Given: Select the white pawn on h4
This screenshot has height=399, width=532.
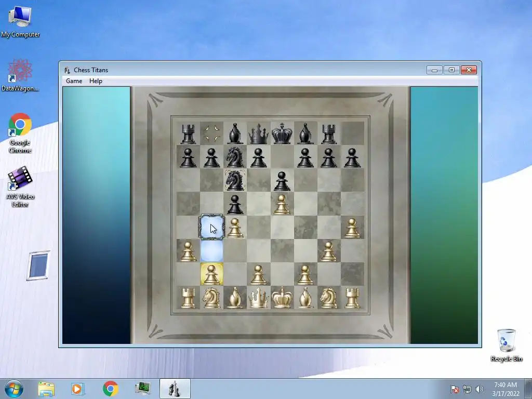Looking at the screenshot, I should tap(352, 228).
